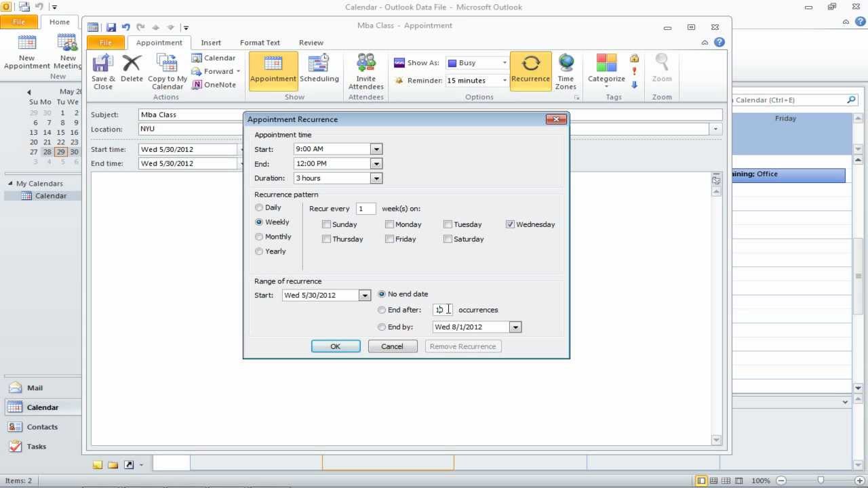This screenshot has height=488, width=868.
Task: Set High Importance with red exclamation
Action: click(x=635, y=72)
